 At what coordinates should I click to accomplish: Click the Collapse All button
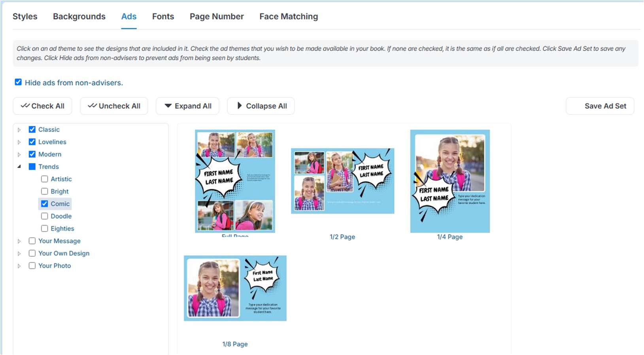click(261, 106)
